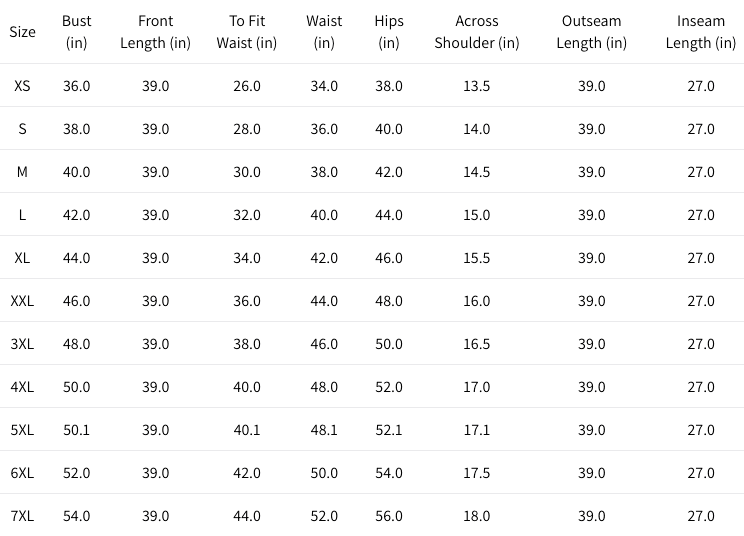Select the 13.5 across shoulder value
This screenshot has height=536, width=744.
pos(477,86)
